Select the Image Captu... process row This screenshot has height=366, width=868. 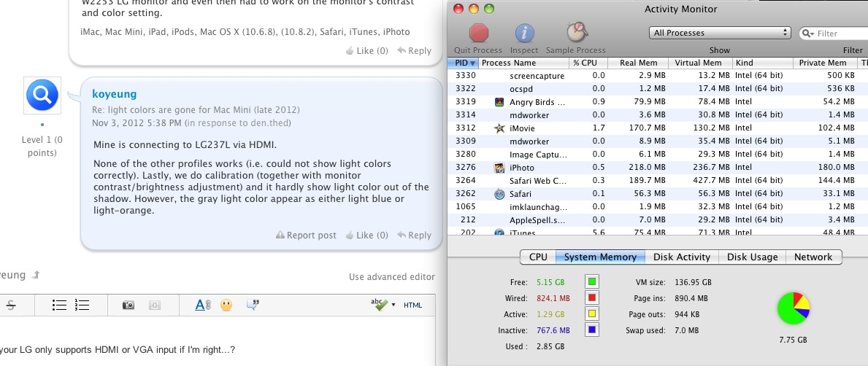click(x=658, y=155)
